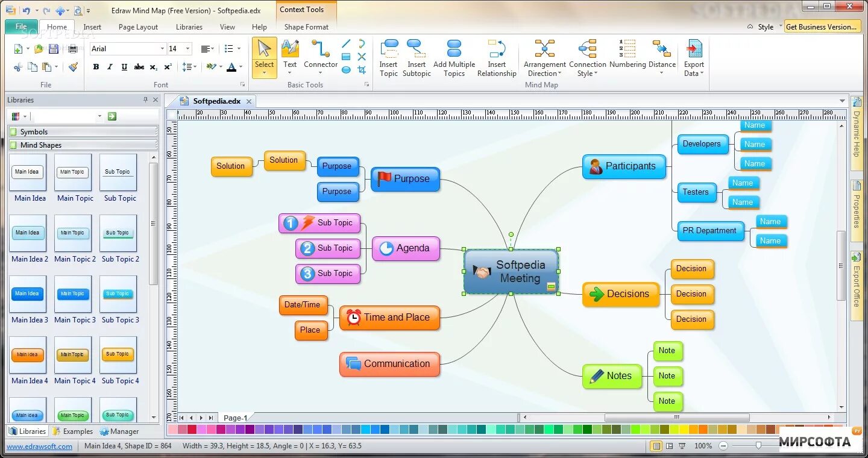Click the Save floppy disk icon

(x=54, y=49)
